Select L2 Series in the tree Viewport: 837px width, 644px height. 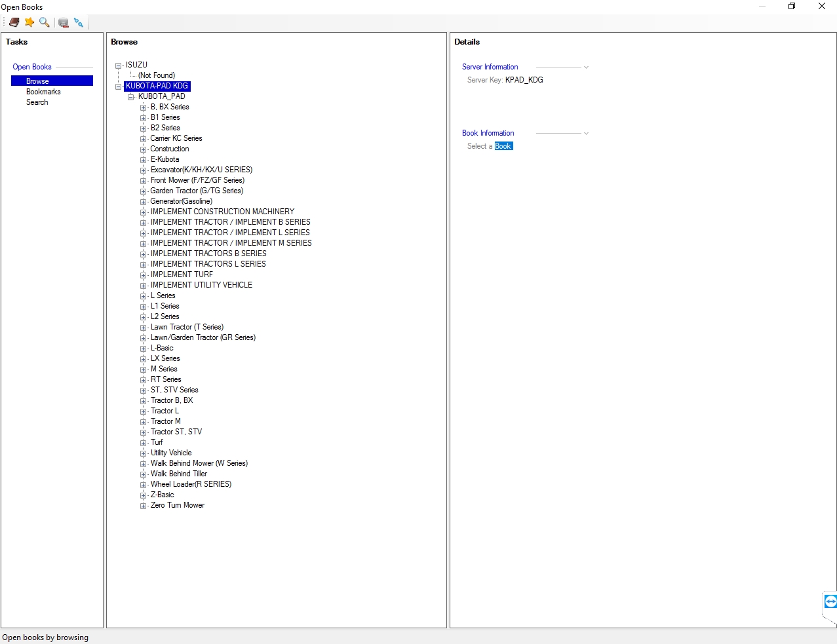[165, 316]
